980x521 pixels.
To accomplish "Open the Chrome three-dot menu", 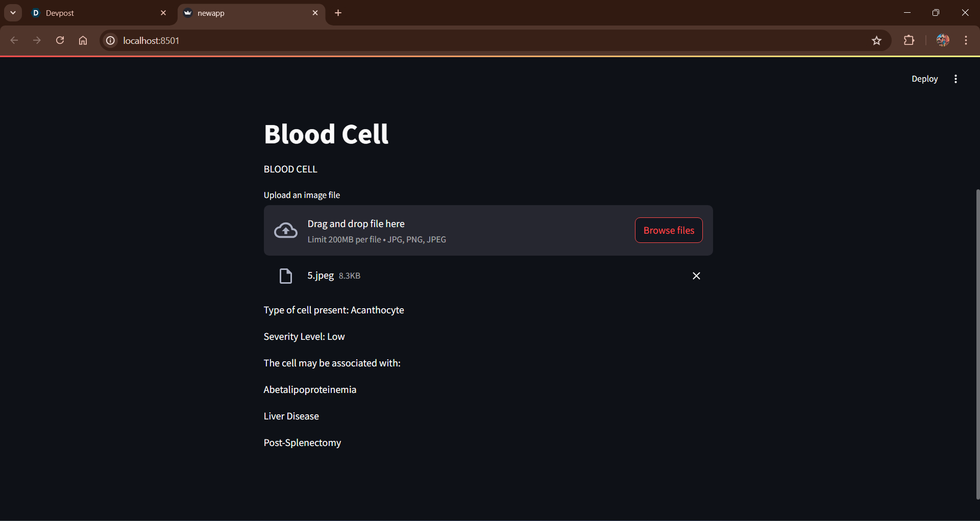I will click(x=966, y=40).
